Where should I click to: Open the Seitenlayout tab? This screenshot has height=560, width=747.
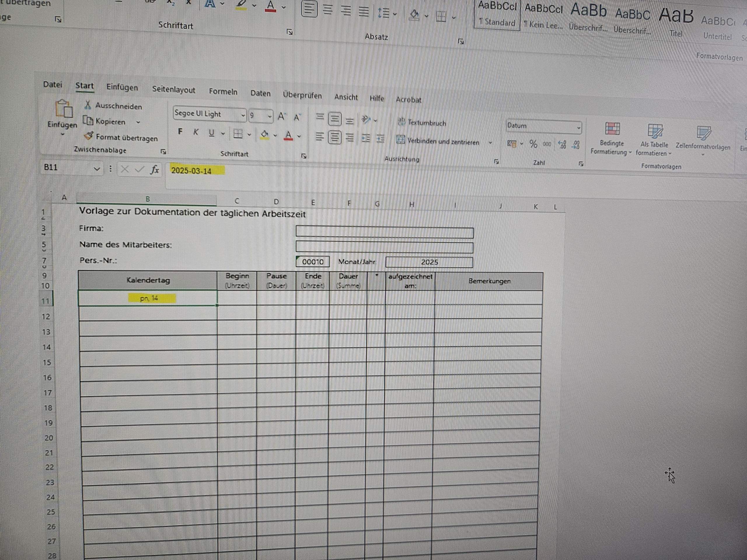(x=174, y=90)
